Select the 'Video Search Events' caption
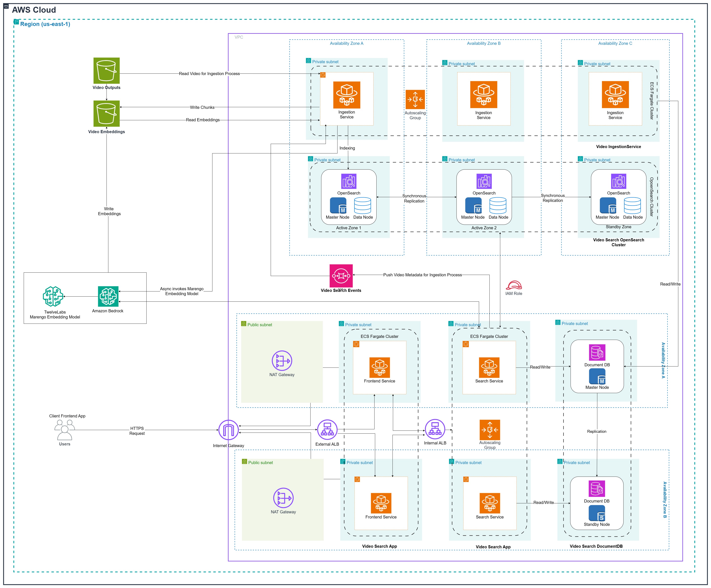 pyautogui.click(x=341, y=291)
